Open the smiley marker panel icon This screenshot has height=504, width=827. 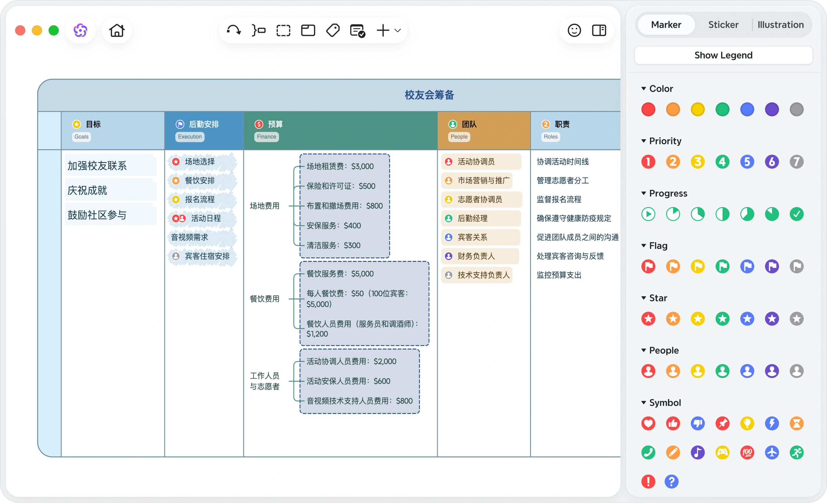coord(574,31)
